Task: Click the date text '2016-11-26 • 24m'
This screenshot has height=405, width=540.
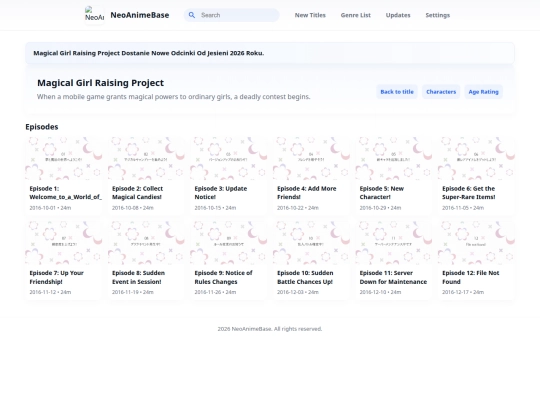Action: (x=215, y=292)
